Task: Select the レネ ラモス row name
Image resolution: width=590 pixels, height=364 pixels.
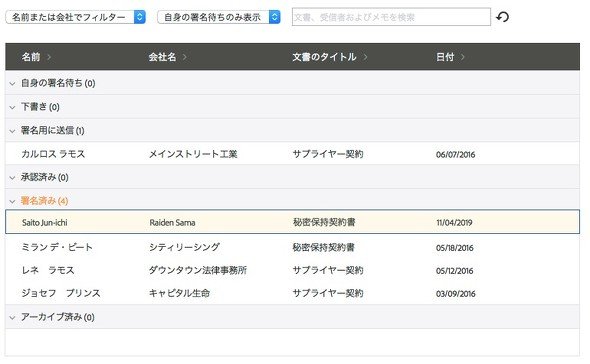Action: [x=48, y=270]
